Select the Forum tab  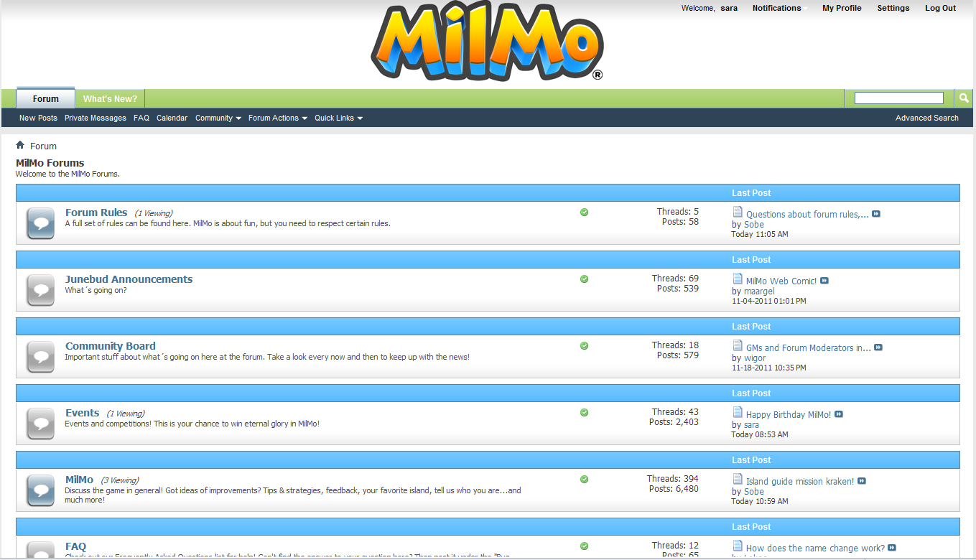pos(45,98)
